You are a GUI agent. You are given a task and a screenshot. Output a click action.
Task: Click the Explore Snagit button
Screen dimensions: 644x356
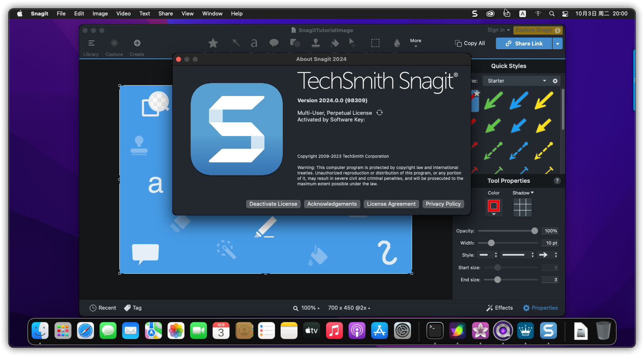pos(538,30)
